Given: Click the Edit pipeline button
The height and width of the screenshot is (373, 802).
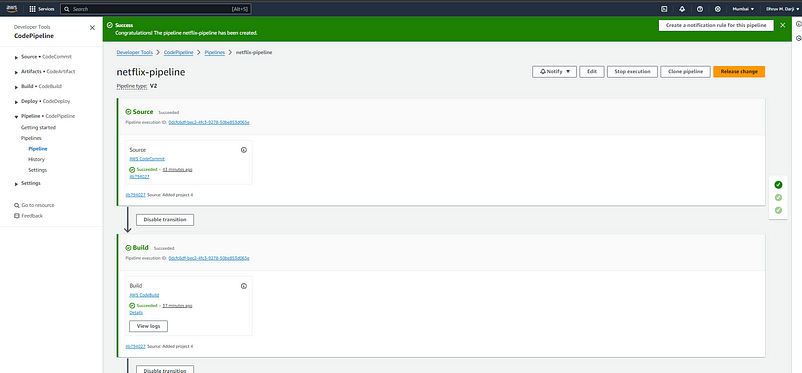Looking at the screenshot, I should [592, 72].
